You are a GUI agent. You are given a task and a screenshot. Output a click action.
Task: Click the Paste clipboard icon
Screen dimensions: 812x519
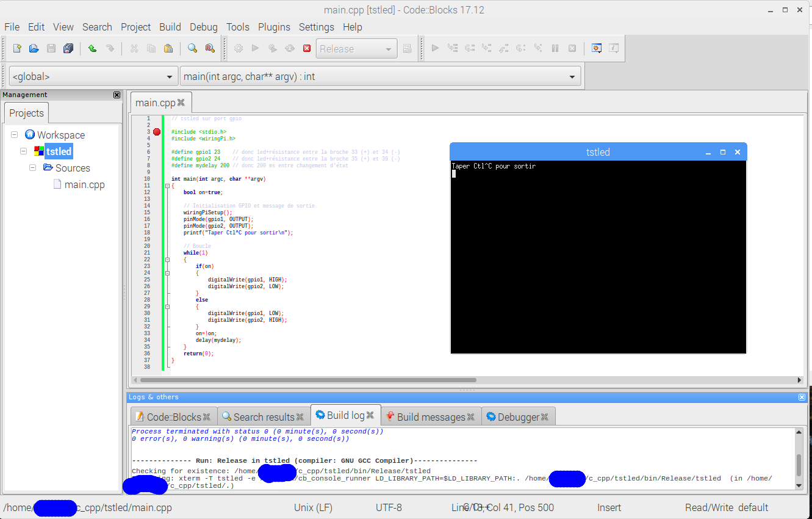click(168, 49)
